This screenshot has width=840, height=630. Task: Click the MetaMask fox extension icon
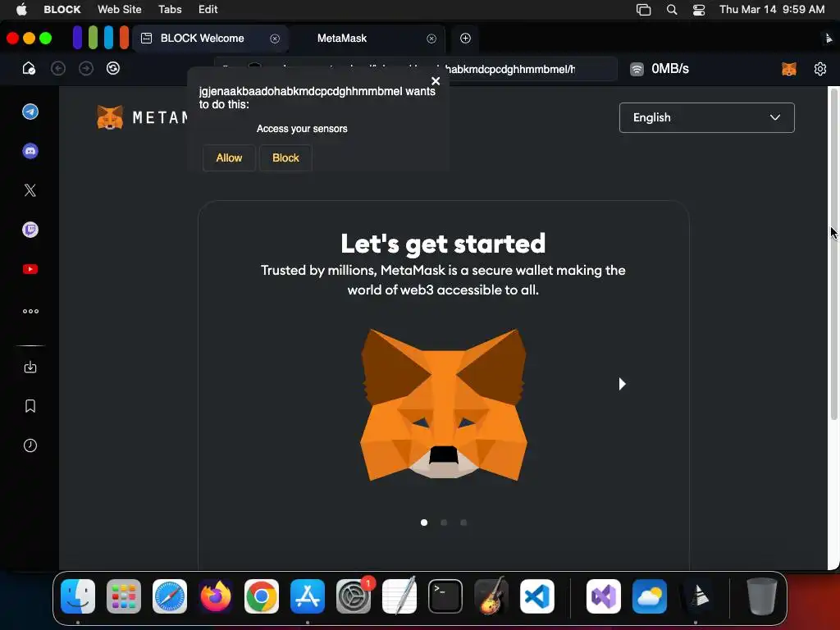tap(789, 69)
